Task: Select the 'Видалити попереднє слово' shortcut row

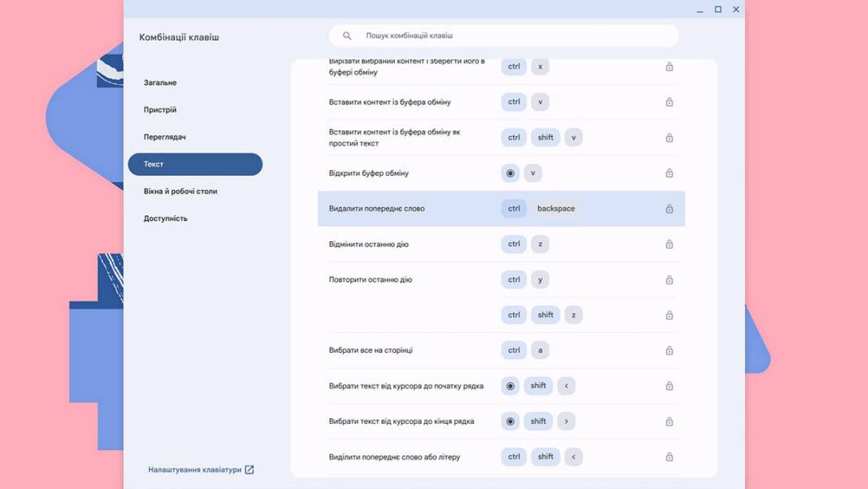Action: 501,209
